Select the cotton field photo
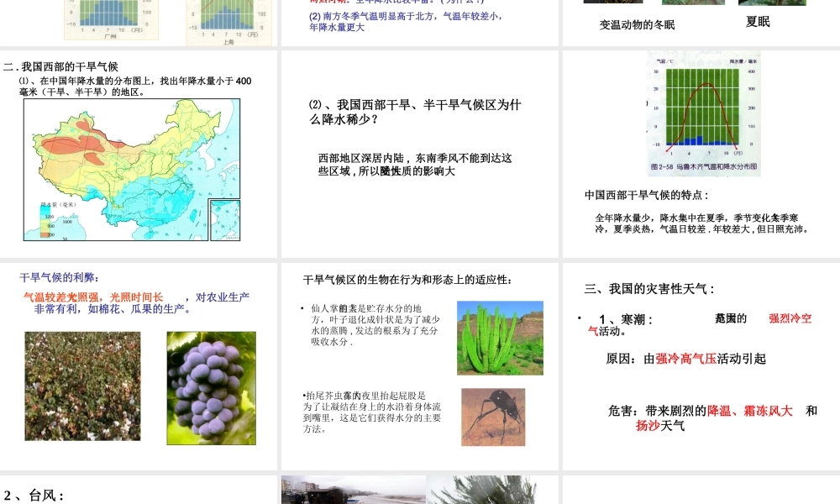The height and width of the screenshot is (504, 840). pyautogui.click(x=82, y=386)
